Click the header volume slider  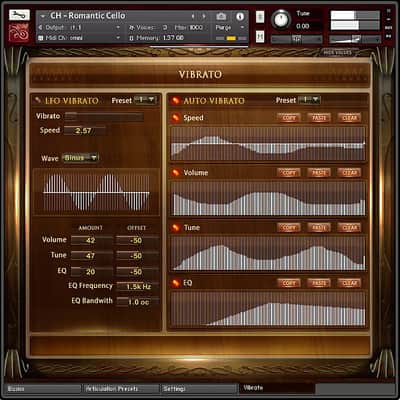(x=355, y=39)
